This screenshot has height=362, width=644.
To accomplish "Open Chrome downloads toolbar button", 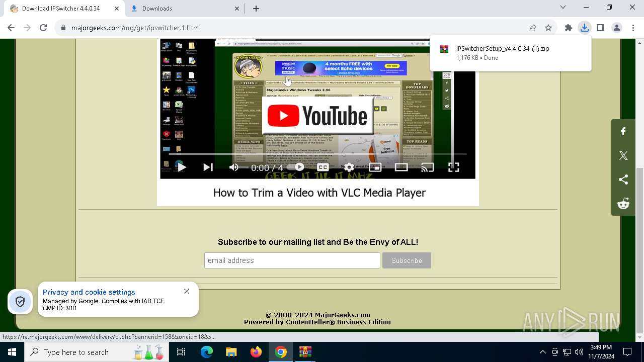I will tap(585, 28).
